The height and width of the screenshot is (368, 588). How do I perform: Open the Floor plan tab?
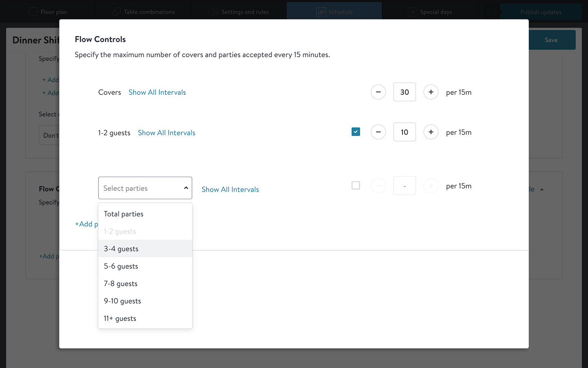(48, 12)
